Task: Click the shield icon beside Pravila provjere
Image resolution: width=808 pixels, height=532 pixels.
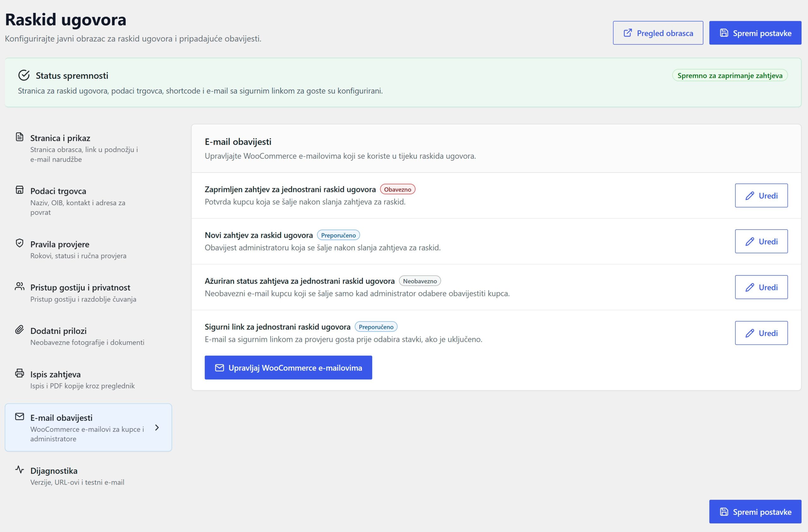Action: (20, 243)
